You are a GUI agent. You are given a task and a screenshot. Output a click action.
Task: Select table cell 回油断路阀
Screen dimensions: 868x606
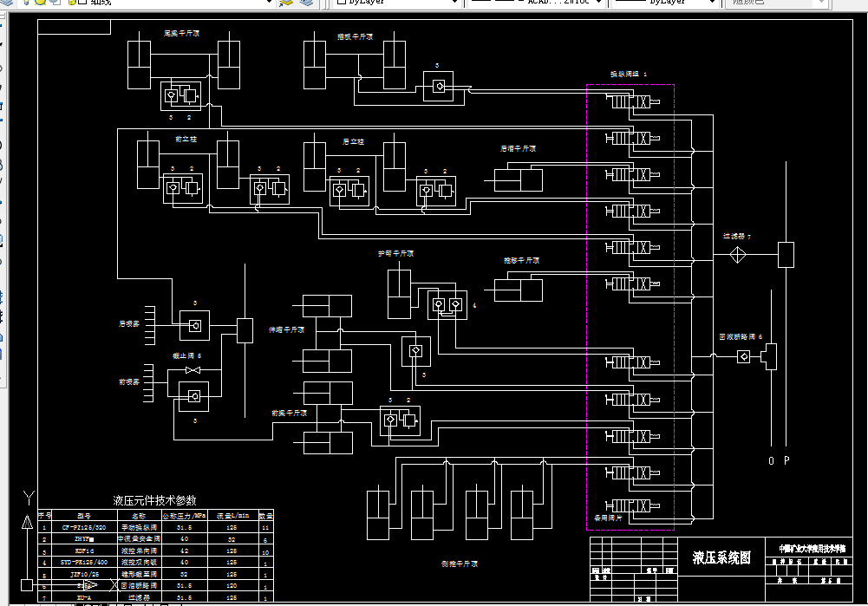(139, 585)
